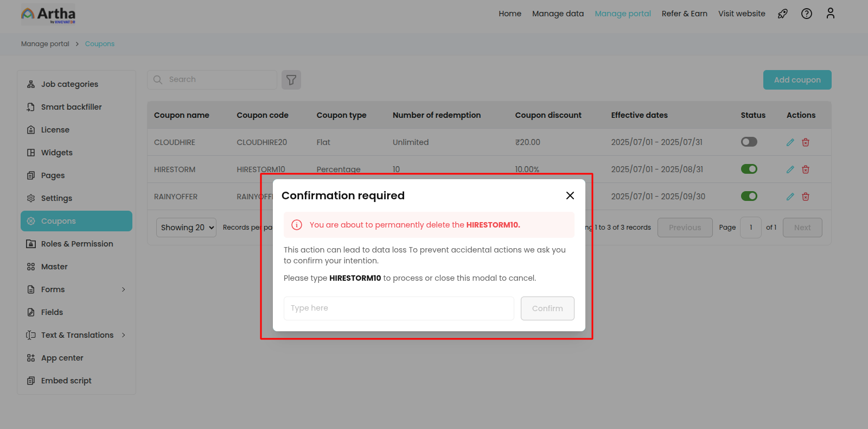Image resolution: width=868 pixels, height=429 pixels.
Task: Click the trash icon for HIRESTORM coupon
Action: 806,169
